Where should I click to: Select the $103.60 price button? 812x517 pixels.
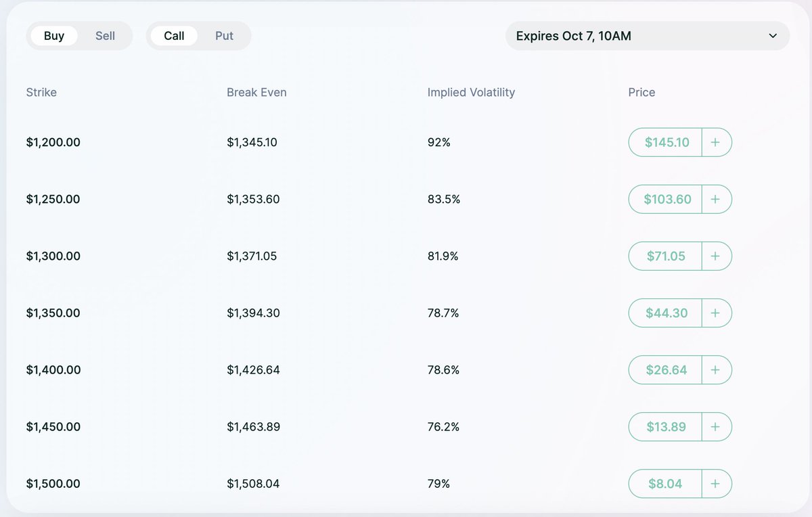point(667,199)
